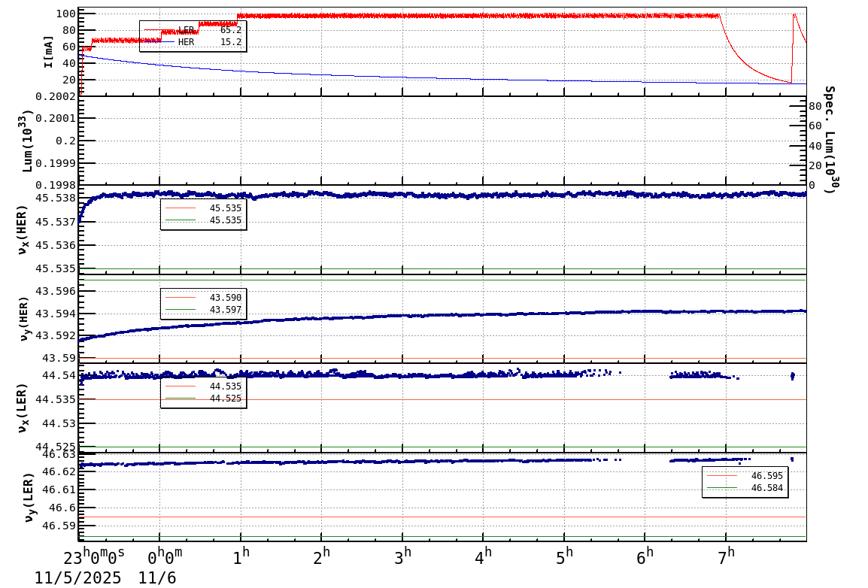Click the green 46.584 legend entry
Viewport: 868px width, 588px height.
click(x=745, y=486)
